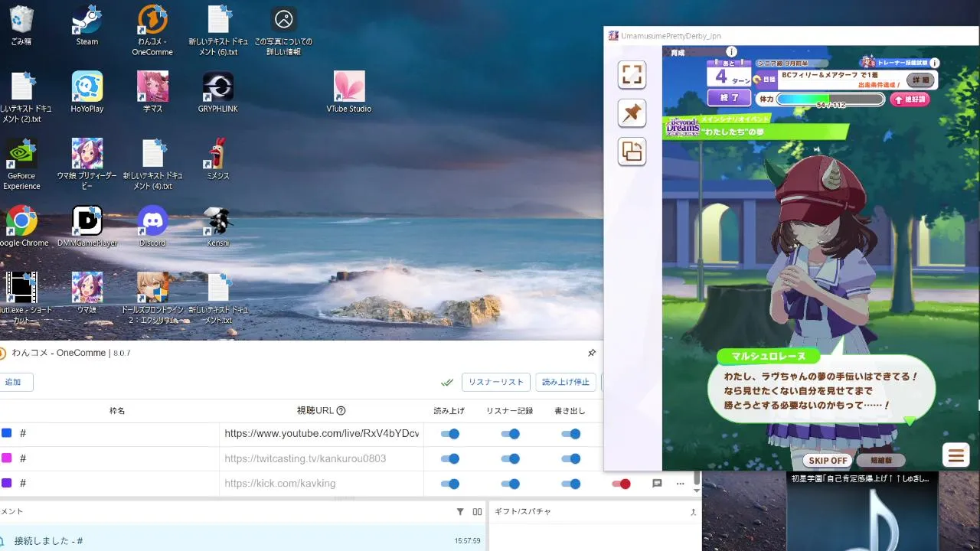Screen dimensions: 980x551
Task: Toggle リスナー記録 for the YouTube row
Action: coord(510,434)
